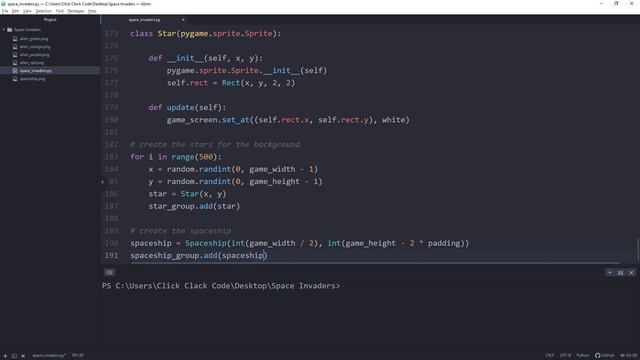Viewport: 640px width, 360px height.
Task: Click the 'create the spaceship' comment
Action: tap(181, 231)
